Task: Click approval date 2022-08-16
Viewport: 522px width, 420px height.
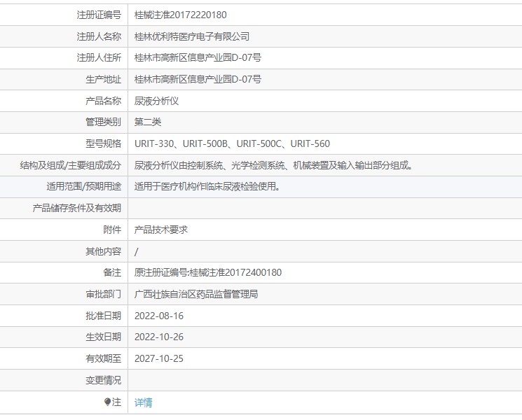Action: 159,316
